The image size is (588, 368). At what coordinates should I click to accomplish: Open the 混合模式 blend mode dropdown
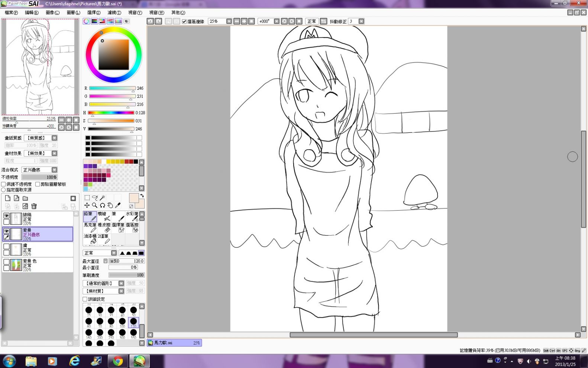(54, 170)
